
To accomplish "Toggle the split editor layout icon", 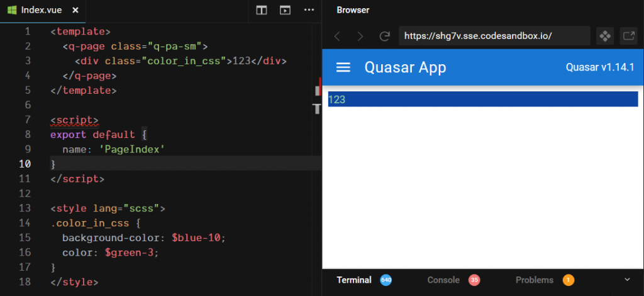I will click(261, 10).
